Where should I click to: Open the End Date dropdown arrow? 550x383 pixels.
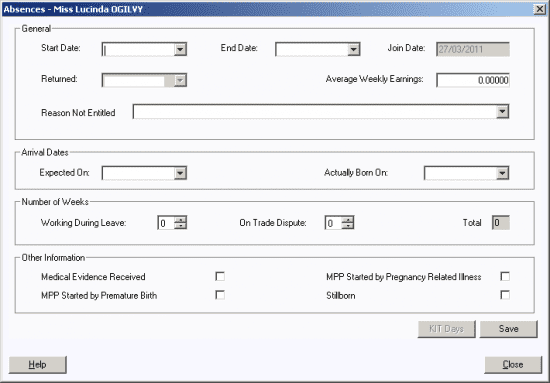pyautogui.click(x=354, y=49)
